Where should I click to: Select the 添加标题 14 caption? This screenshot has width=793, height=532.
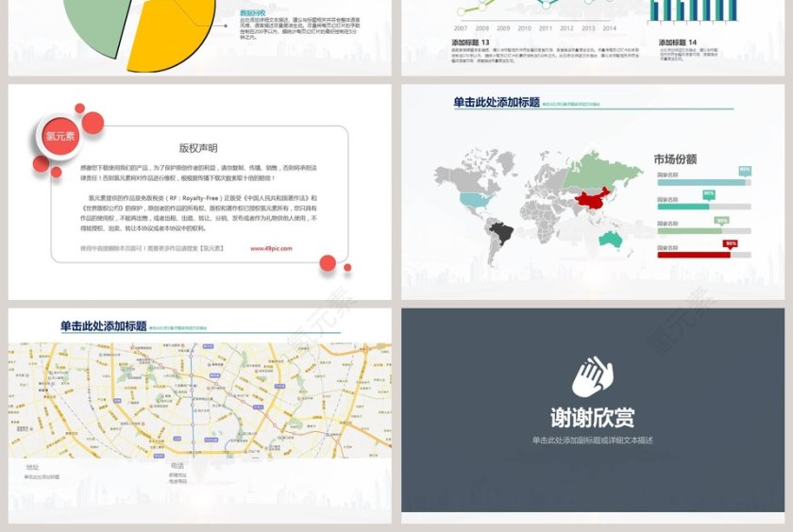(x=678, y=42)
